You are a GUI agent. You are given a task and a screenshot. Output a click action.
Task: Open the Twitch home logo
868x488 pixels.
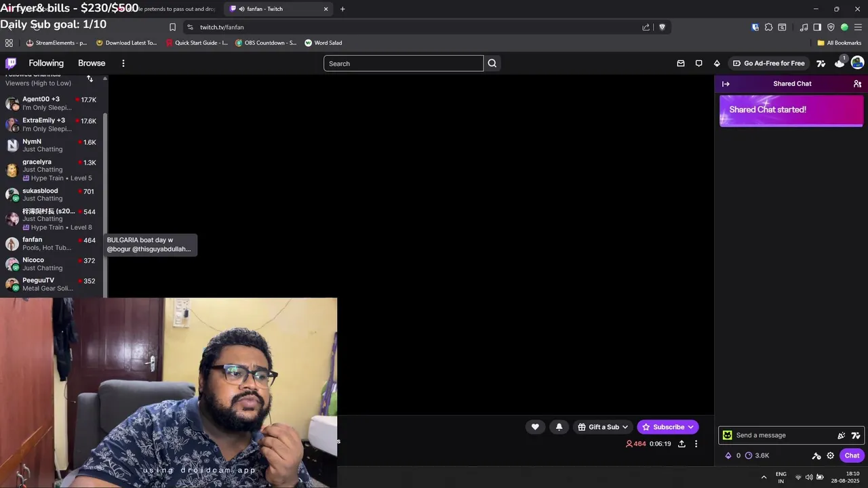11,63
